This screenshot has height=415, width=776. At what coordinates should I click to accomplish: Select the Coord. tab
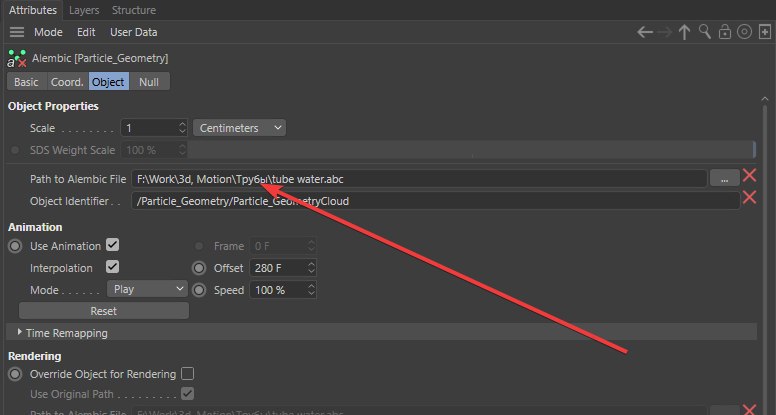pyautogui.click(x=67, y=82)
